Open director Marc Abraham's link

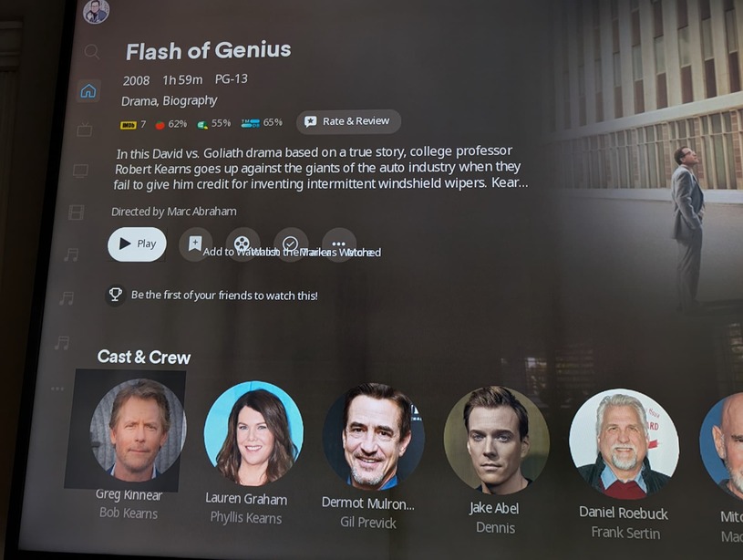[x=174, y=212]
